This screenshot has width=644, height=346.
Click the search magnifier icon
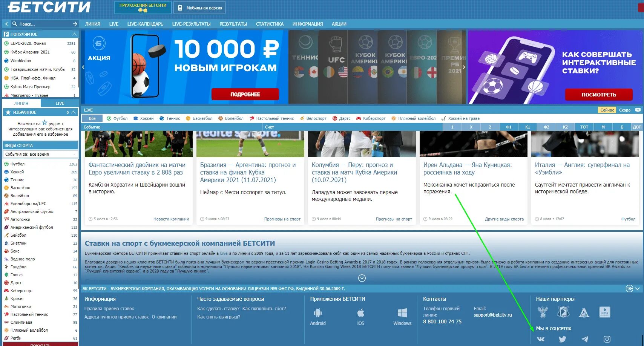click(15, 24)
